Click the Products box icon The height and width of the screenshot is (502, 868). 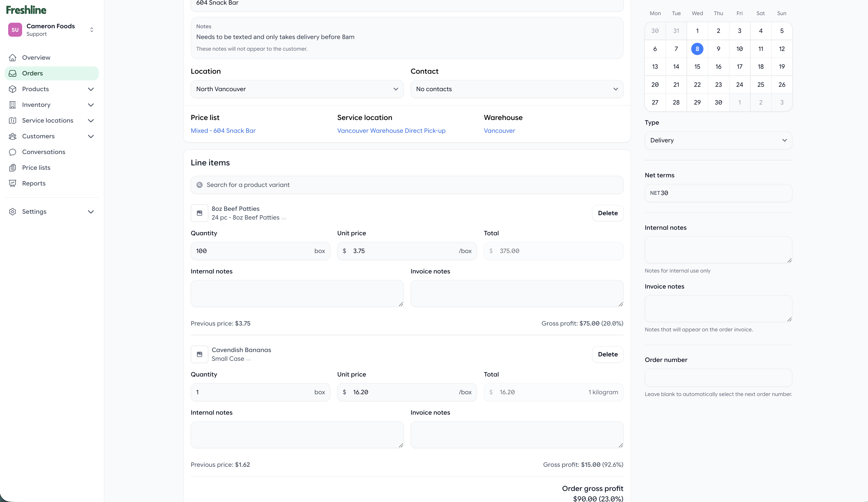coord(13,89)
